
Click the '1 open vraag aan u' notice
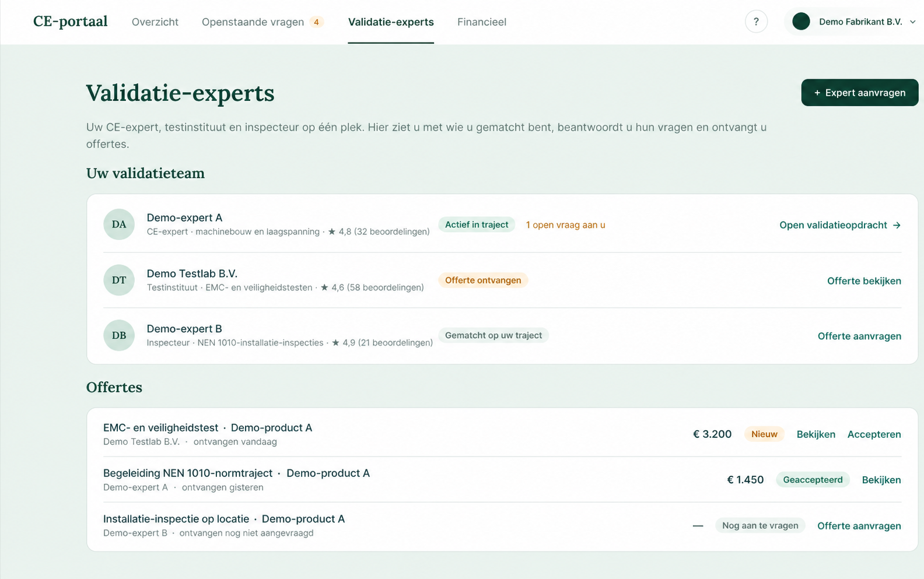coord(565,225)
